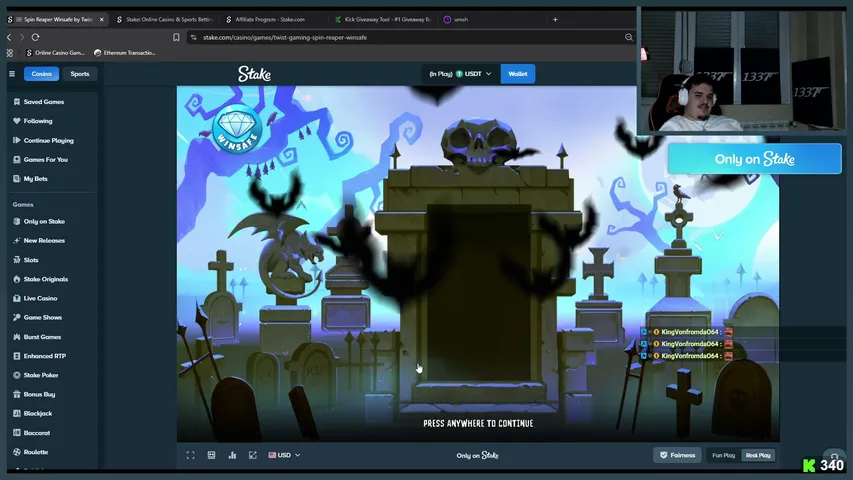Viewport: 853px width, 480px height.
Task: Reload the page using browser refresh icon
Action: 35,38
